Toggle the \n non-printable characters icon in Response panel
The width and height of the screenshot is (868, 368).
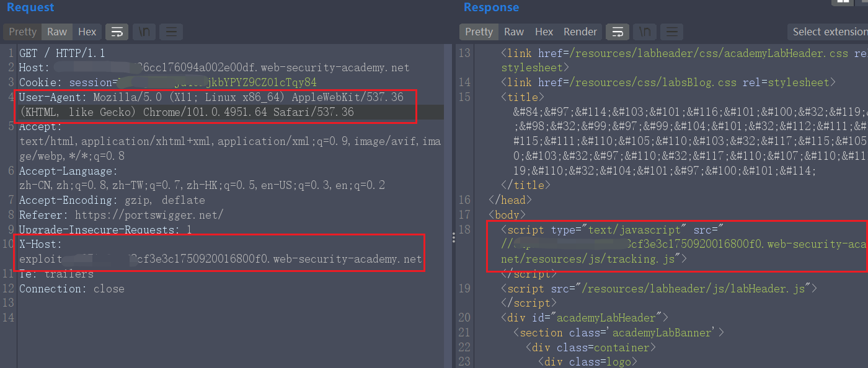point(644,32)
